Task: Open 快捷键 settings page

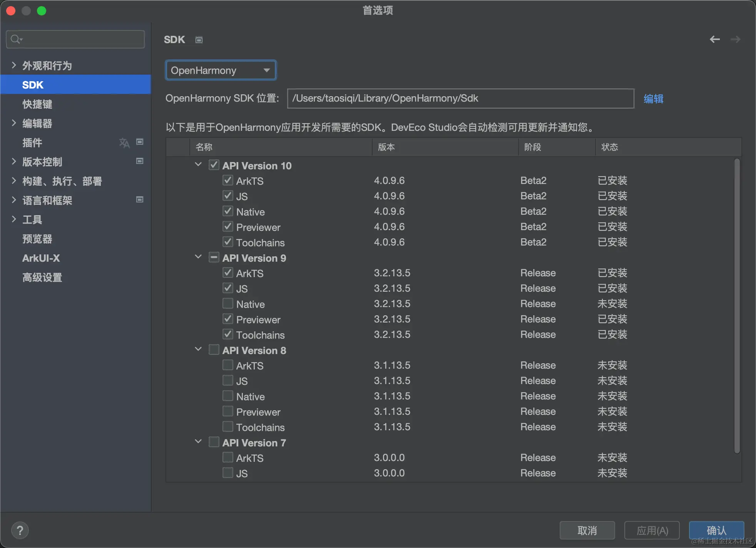Action: click(x=37, y=104)
